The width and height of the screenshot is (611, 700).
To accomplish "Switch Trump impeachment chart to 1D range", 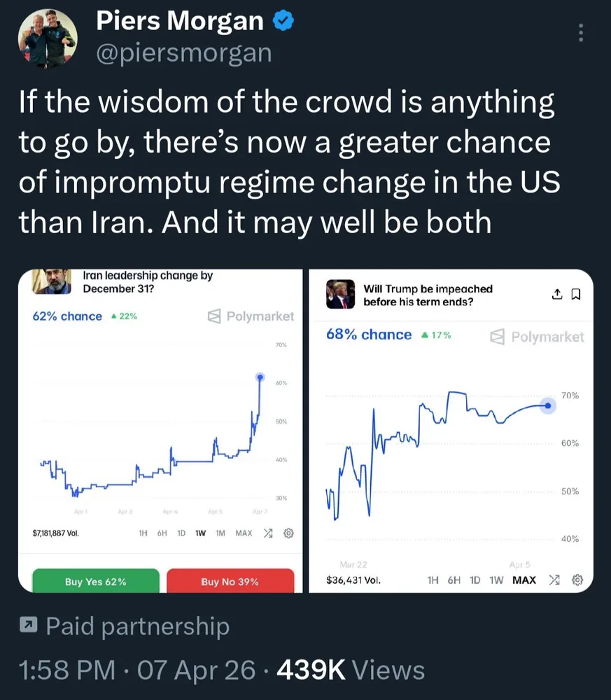I will (475, 580).
